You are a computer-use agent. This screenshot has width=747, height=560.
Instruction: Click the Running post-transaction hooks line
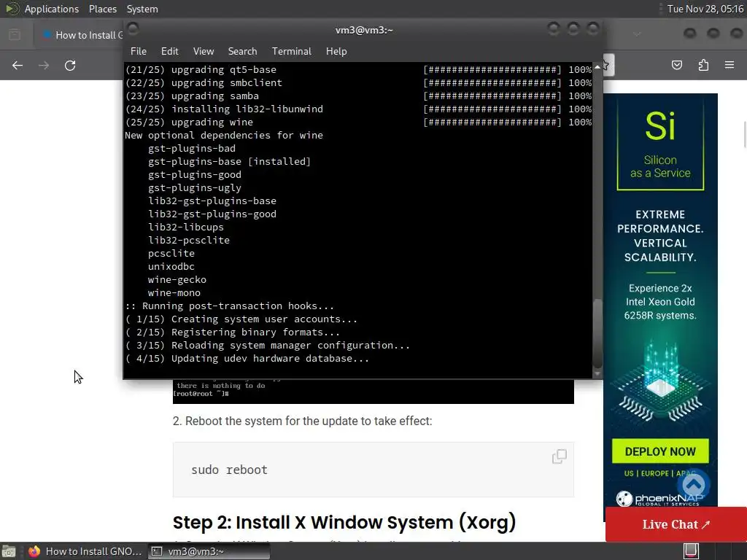coord(229,306)
